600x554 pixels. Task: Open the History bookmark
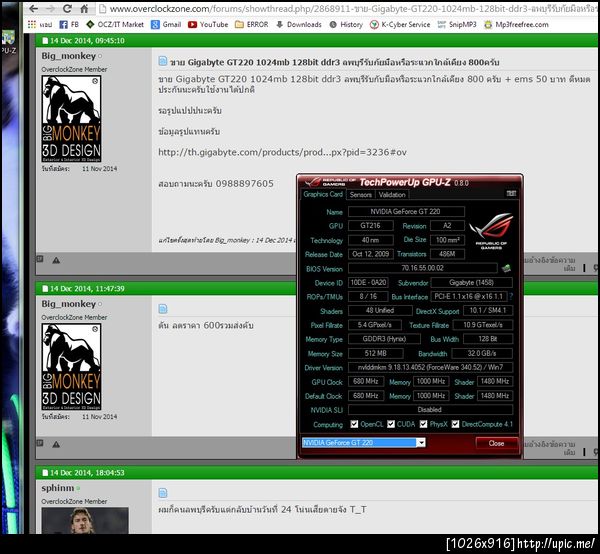click(x=346, y=24)
